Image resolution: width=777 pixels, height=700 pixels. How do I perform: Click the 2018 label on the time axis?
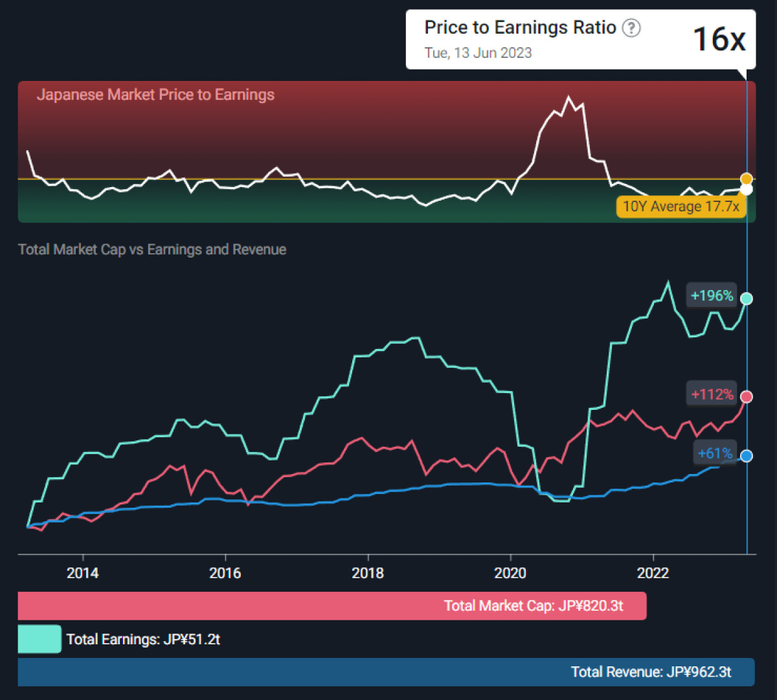click(x=368, y=573)
